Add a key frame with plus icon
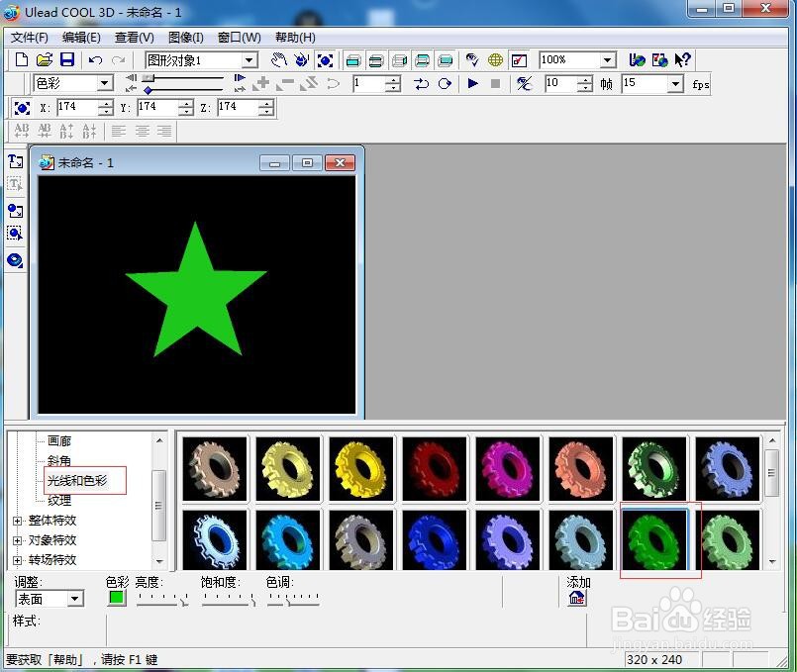This screenshot has width=797, height=672. 262,83
